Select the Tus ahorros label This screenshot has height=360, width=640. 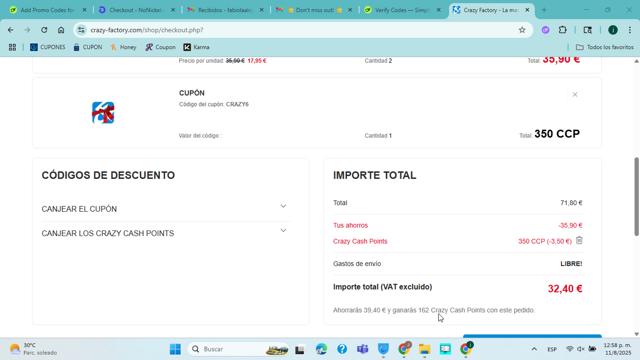pos(350,225)
